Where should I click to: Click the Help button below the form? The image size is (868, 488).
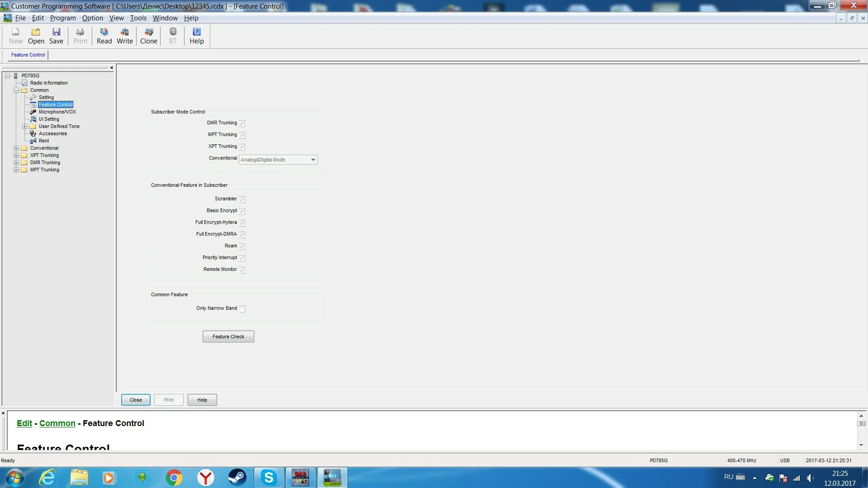pyautogui.click(x=202, y=400)
